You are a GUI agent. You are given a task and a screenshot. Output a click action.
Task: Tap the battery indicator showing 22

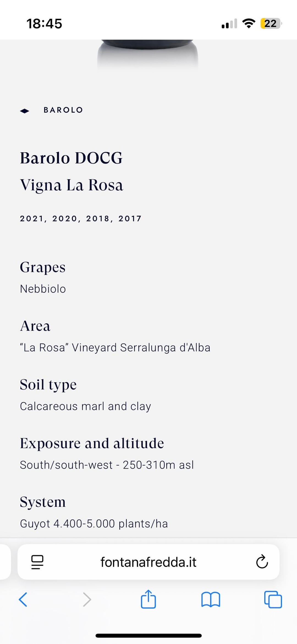point(271,23)
